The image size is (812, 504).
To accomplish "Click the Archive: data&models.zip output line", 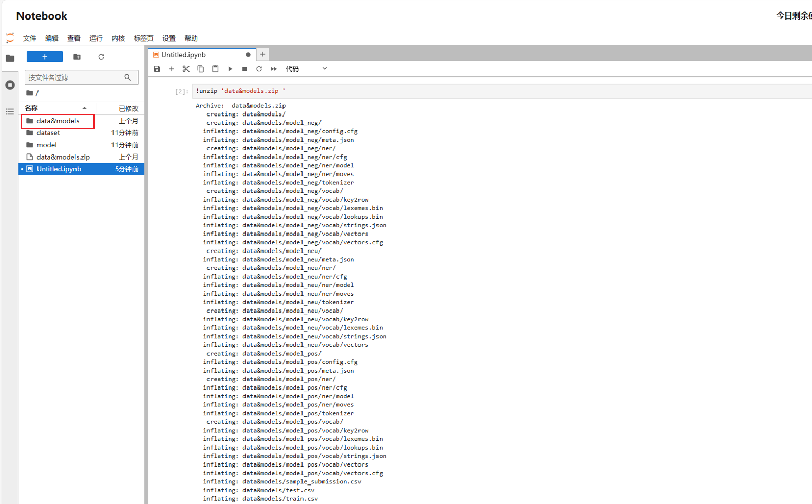I will click(240, 106).
